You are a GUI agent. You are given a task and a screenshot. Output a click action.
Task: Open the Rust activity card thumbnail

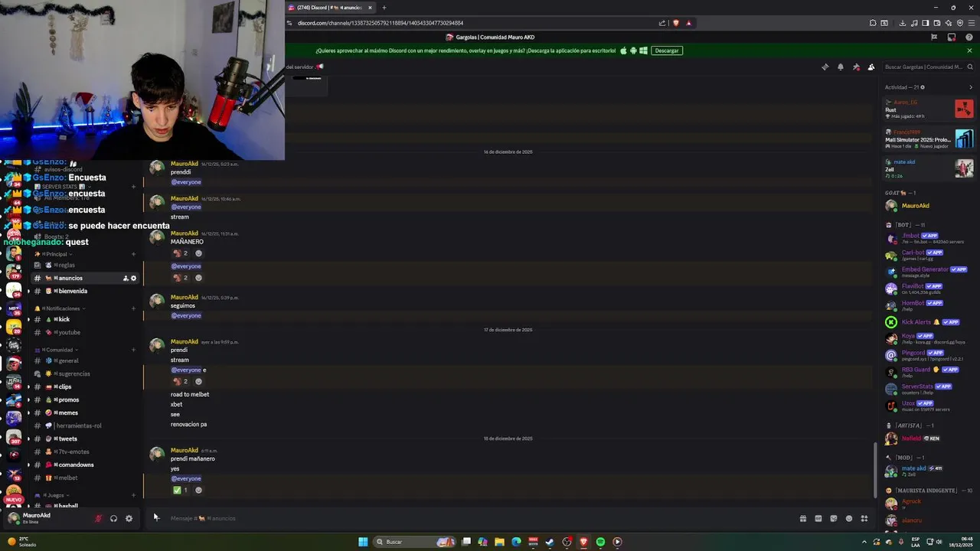tap(964, 109)
